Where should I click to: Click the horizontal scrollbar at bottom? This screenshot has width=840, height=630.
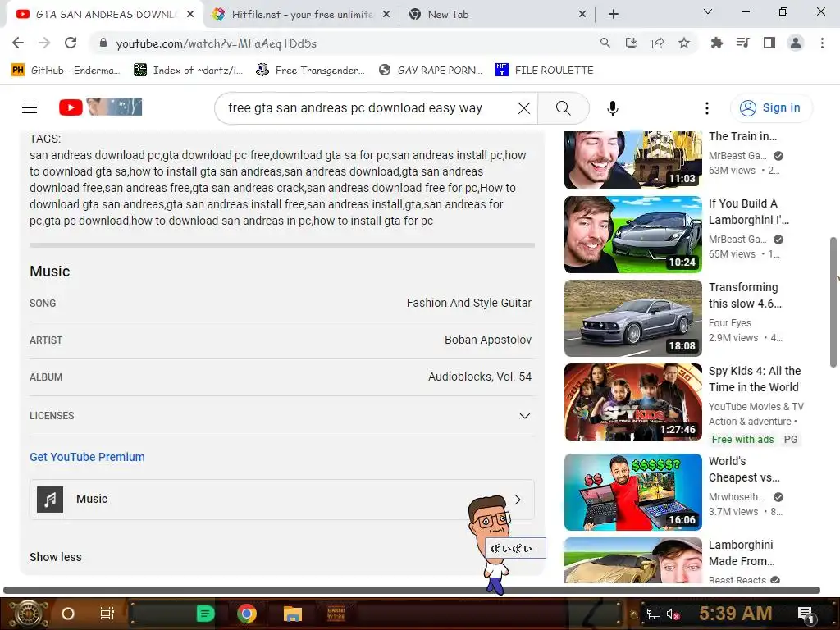pyautogui.click(x=412, y=590)
